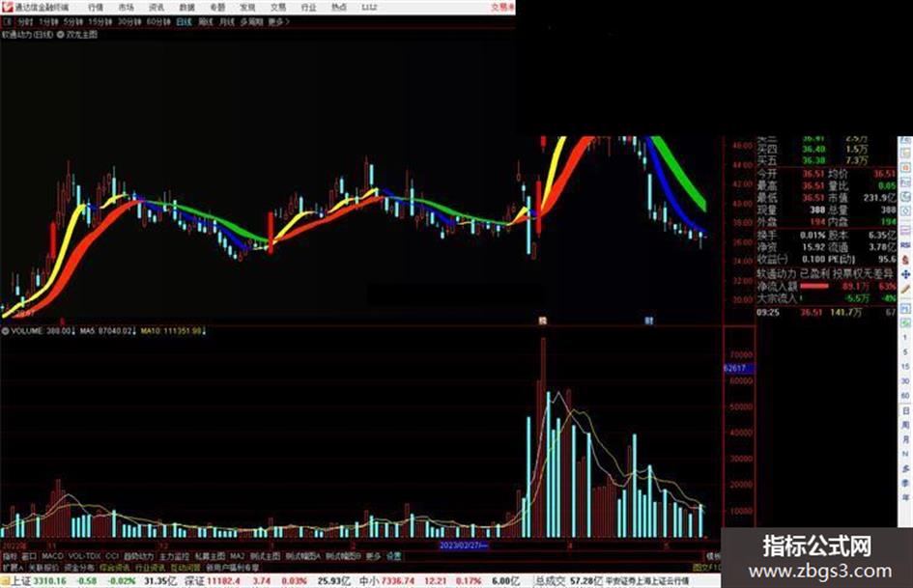
Task: Select 季 period in right sidebar
Action: tap(905, 483)
